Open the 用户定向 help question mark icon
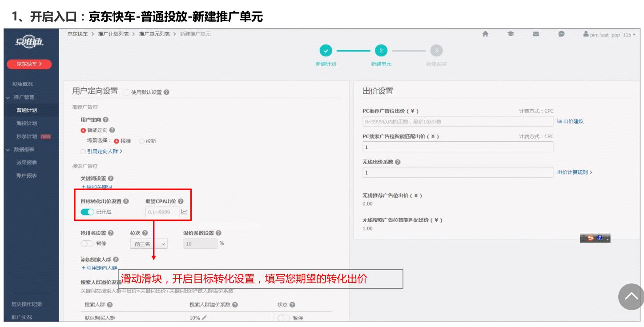Viewport: 644px width, 327px height. click(x=105, y=119)
